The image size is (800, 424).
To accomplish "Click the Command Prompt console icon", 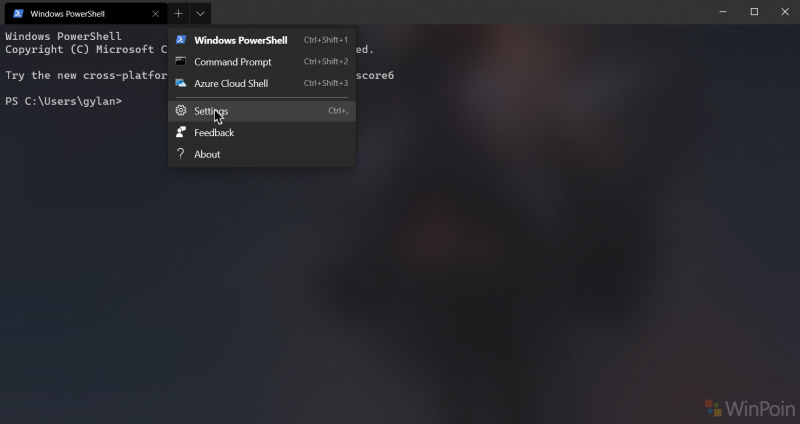I will coord(181,61).
